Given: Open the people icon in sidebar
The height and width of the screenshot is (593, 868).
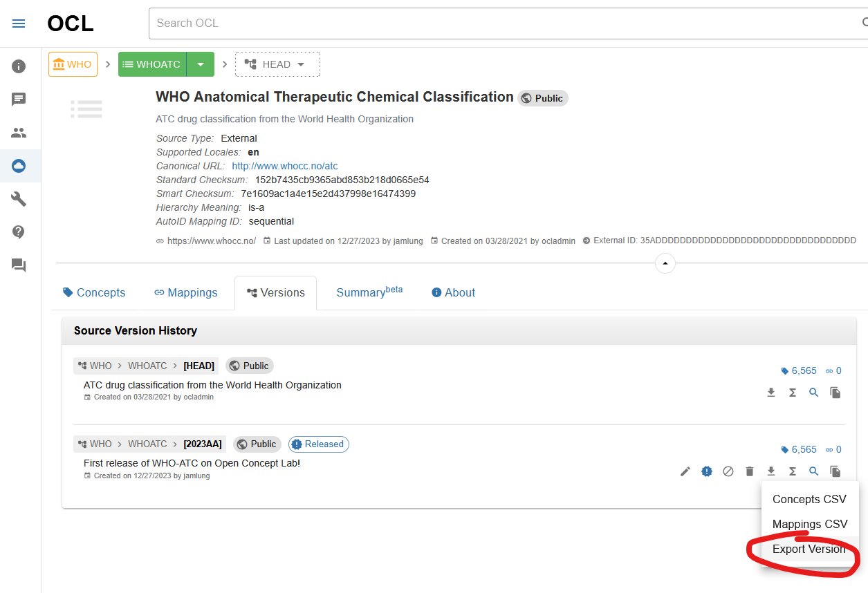Looking at the screenshot, I should (19, 133).
